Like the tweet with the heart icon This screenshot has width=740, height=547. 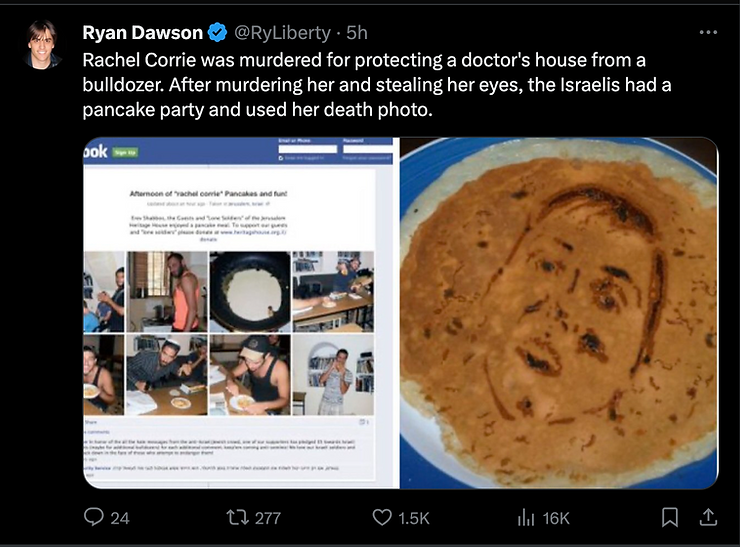(382, 517)
